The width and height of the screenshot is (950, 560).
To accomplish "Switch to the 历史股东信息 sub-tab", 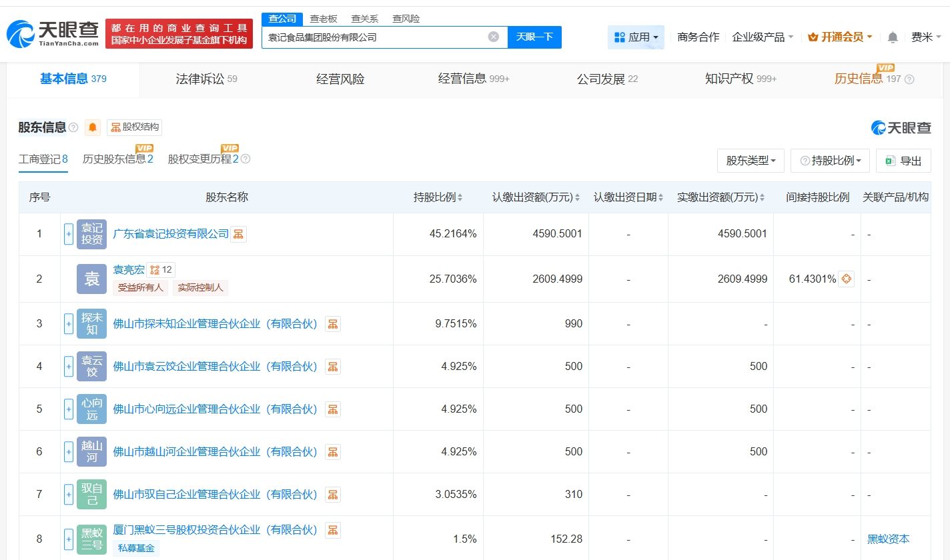I will pos(117,159).
